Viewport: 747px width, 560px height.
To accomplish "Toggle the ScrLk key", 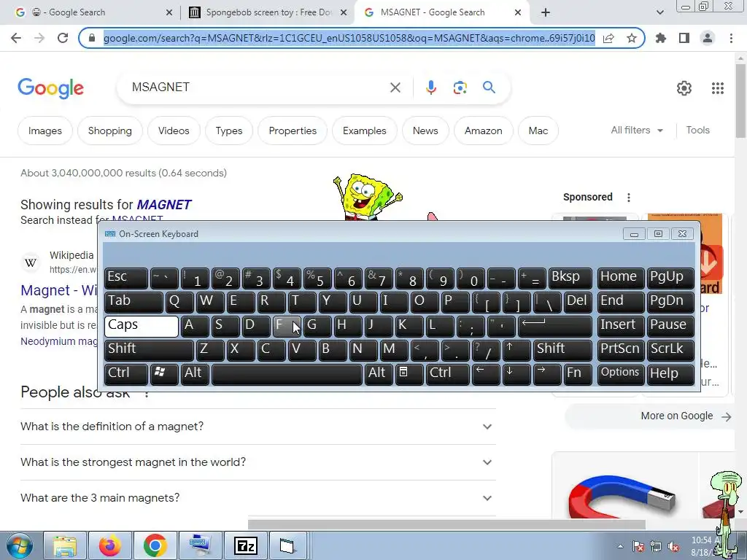I will click(x=670, y=349).
